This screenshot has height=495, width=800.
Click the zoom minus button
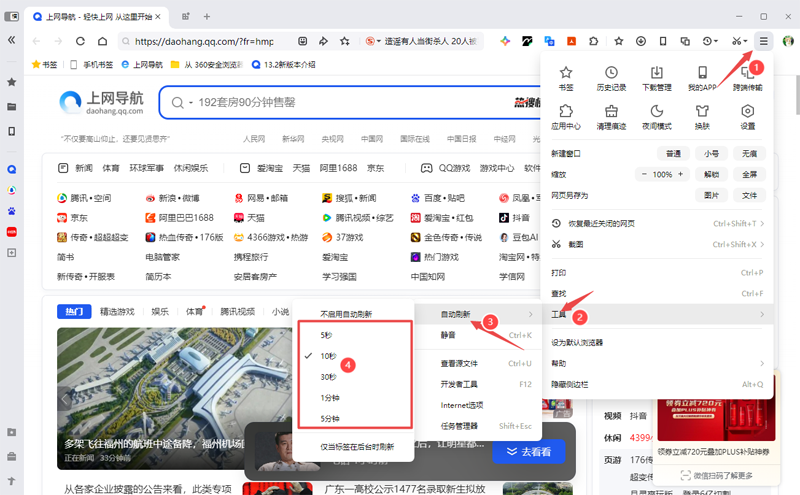tap(644, 175)
